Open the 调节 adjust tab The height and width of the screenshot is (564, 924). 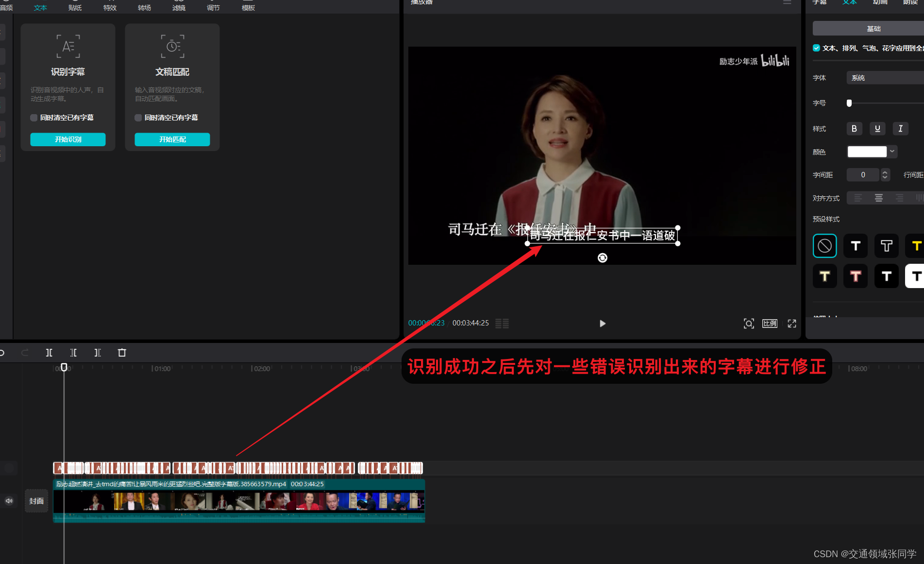213,8
